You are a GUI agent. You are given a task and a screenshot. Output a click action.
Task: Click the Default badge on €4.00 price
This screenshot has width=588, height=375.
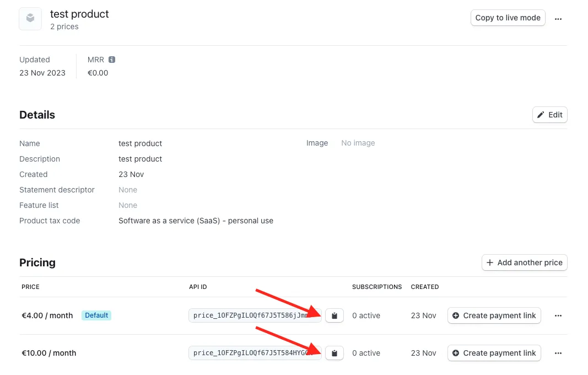(96, 315)
